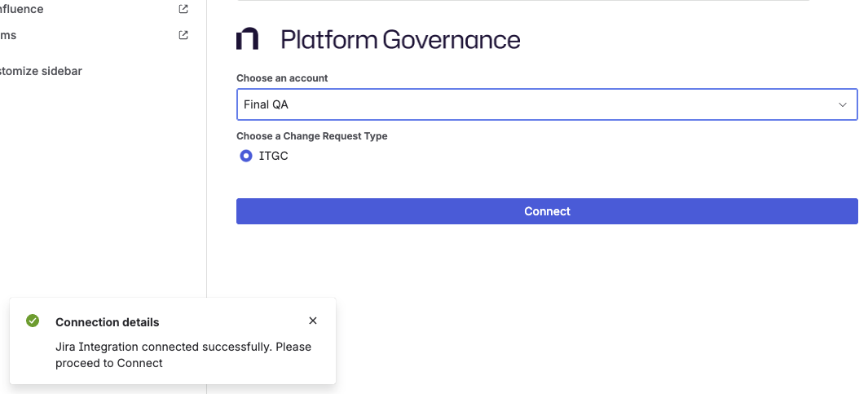Screen dimensions: 868x394
Task: Dismiss the Connection details notification
Action: (x=313, y=321)
